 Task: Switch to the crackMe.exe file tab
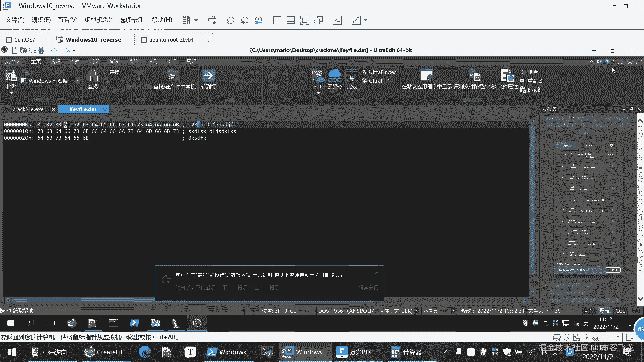click(28, 109)
